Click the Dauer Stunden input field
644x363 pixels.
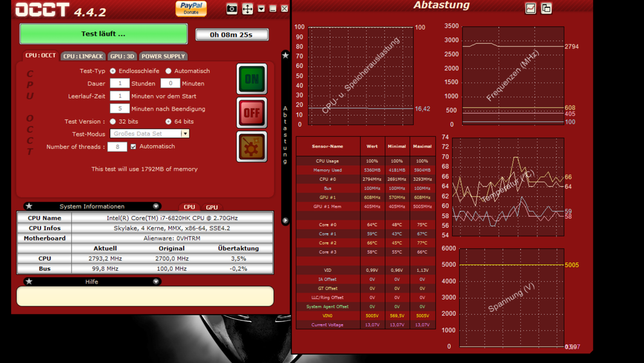pyautogui.click(x=119, y=83)
